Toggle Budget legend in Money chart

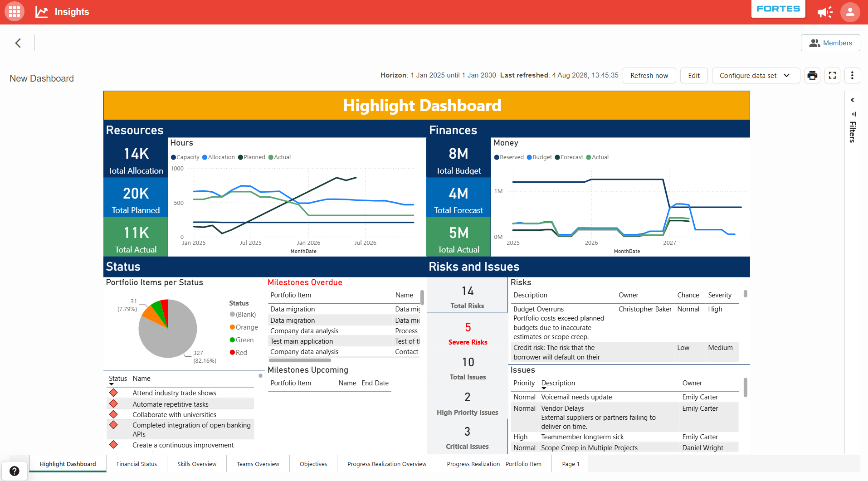tap(539, 157)
